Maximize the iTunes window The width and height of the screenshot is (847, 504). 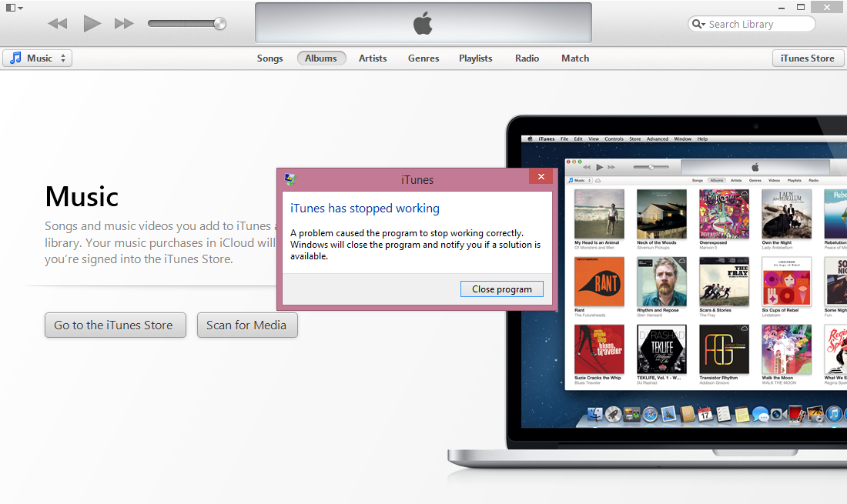pos(801,7)
